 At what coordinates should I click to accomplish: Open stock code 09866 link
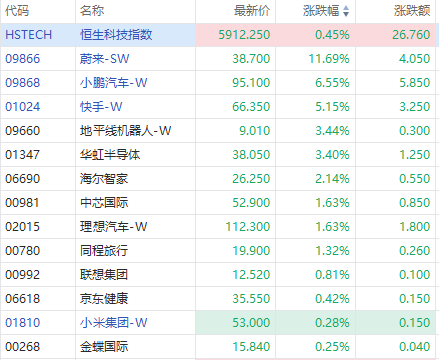[x=22, y=59]
